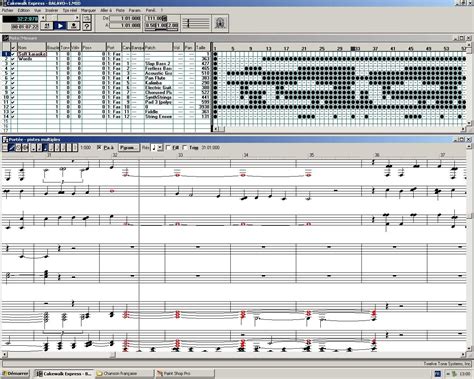Open the display resolution note dropdown

pos(160,147)
